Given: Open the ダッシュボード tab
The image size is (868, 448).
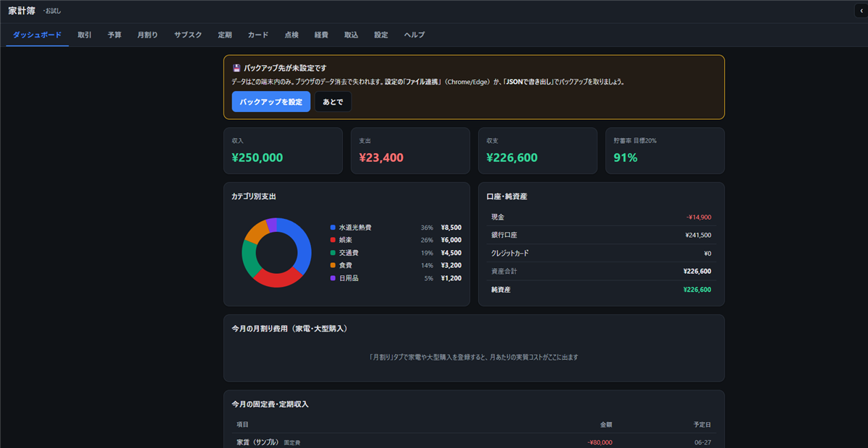Looking at the screenshot, I should pyautogui.click(x=38, y=35).
